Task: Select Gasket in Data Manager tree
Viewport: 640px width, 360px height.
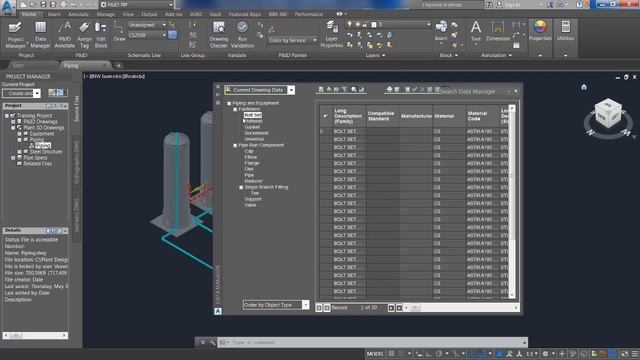Action: (x=252, y=127)
